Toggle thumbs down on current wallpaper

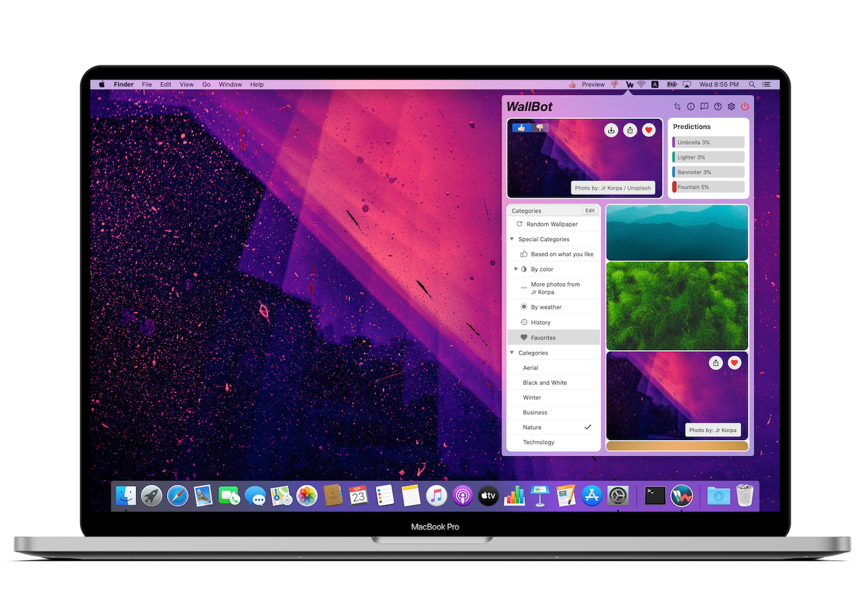pyautogui.click(x=540, y=128)
